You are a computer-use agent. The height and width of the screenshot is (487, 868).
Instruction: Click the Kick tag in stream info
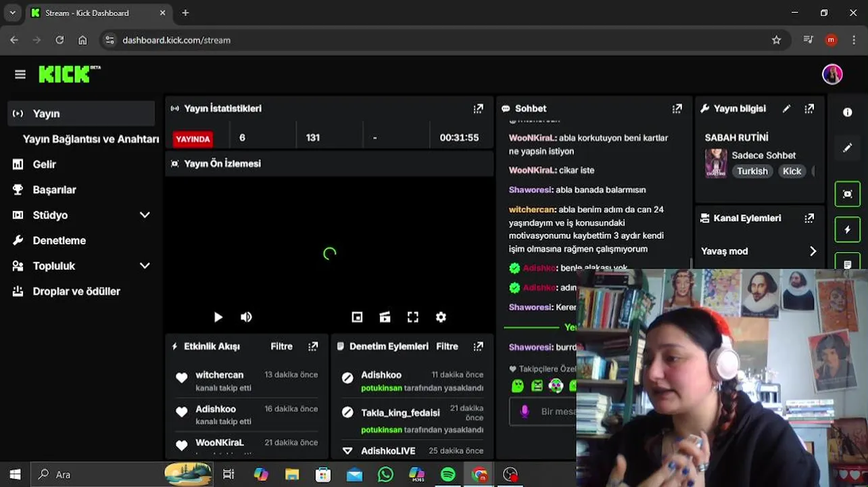(x=792, y=171)
